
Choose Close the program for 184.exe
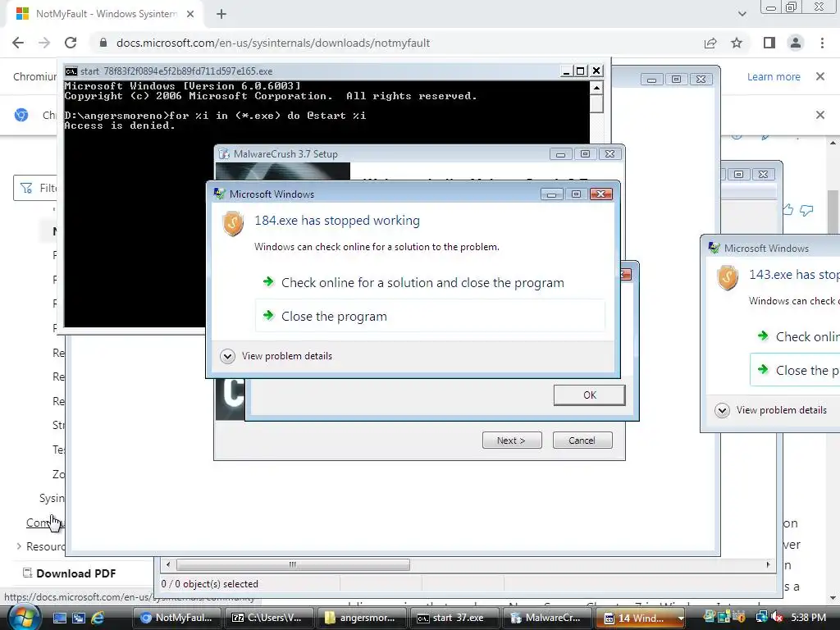pos(430,317)
